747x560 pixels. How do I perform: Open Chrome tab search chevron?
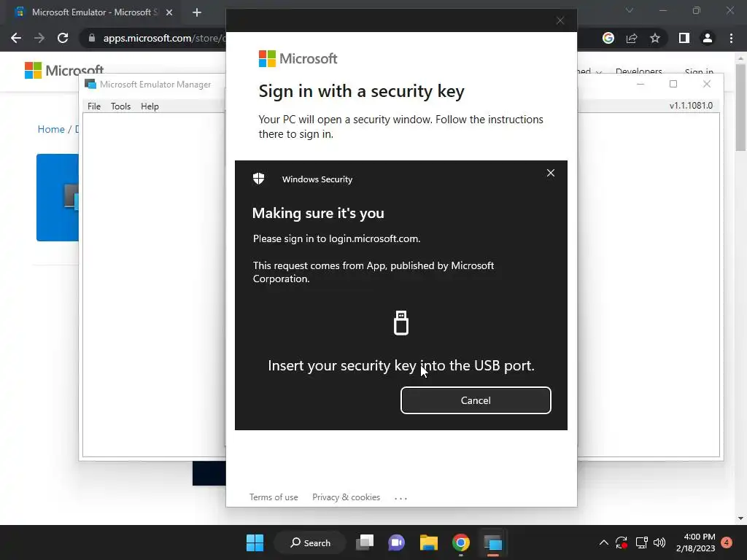click(630, 10)
